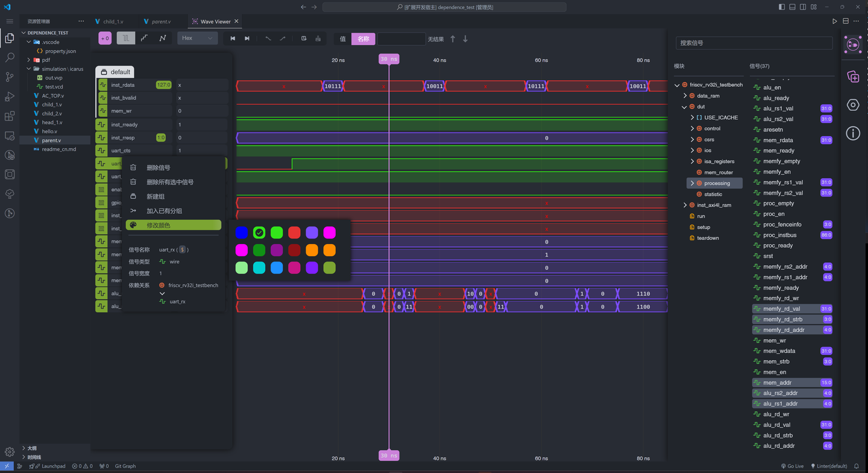Open the hexagon settings icon in right sidebar
The height and width of the screenshot is (473, 868).
(x=852, y=105)
